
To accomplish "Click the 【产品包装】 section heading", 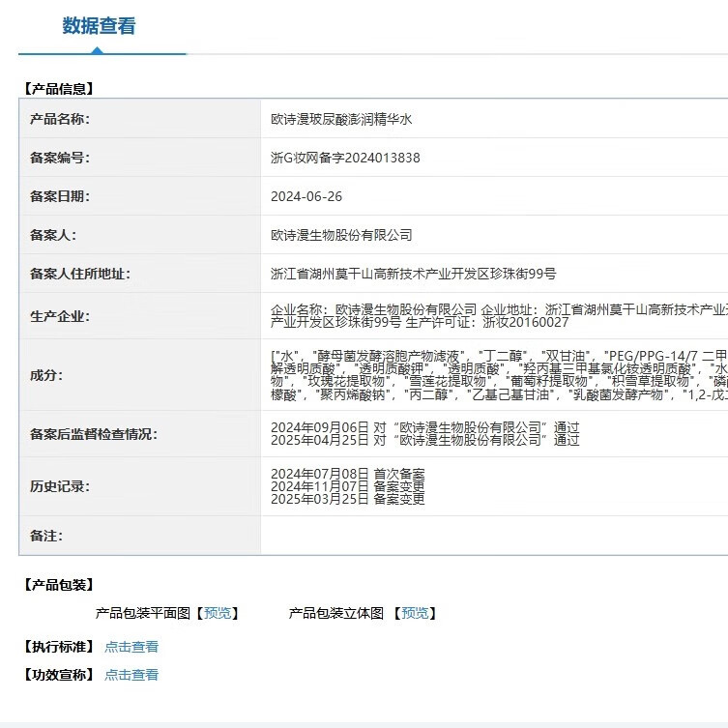I will [x=59, y=585].
